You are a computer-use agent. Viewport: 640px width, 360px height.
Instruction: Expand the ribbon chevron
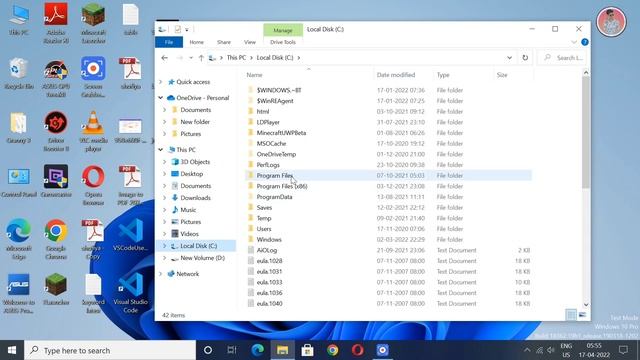point(574,42)
